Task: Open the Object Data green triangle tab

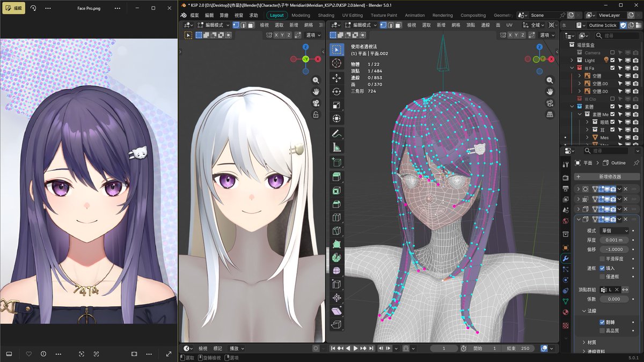Action: pos(566,301)
